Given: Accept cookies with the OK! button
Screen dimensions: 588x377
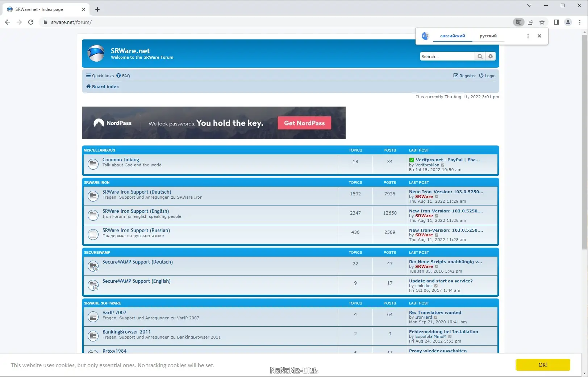Looking at the screenshot, I should [x=543, y=365].
